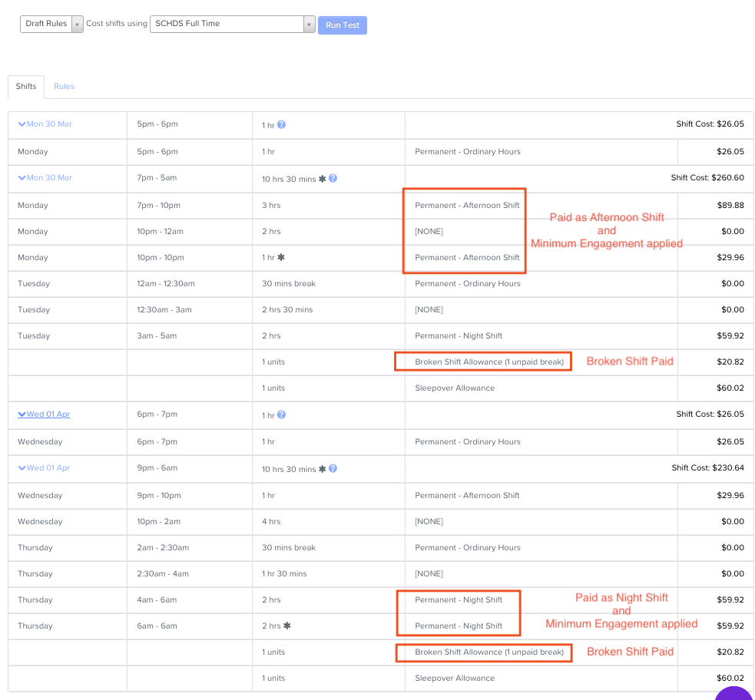Click Permanent - Ordinary Hours in Wednesday 6pm - 7pm row

tap(468, 441)
